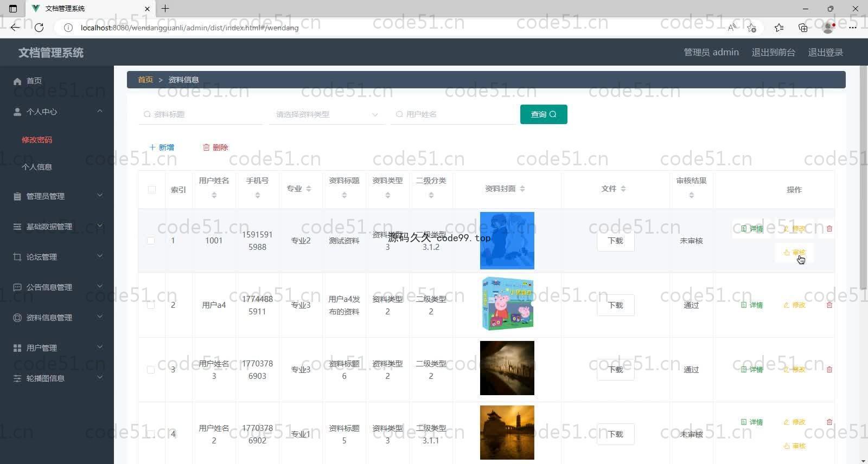Open 个人信息 in sidebar
Image resolution: width=868 pixels, height=464 pixels.
tap(37, 167)
